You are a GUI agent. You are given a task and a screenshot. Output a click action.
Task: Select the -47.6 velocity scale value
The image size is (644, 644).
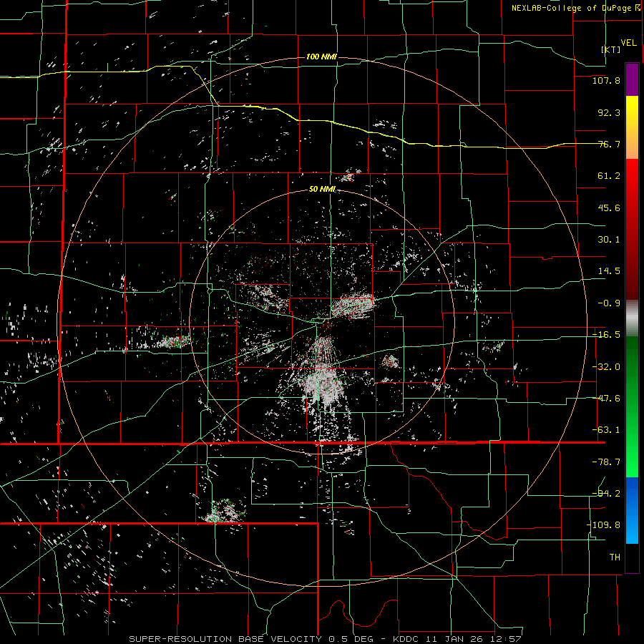606,399
